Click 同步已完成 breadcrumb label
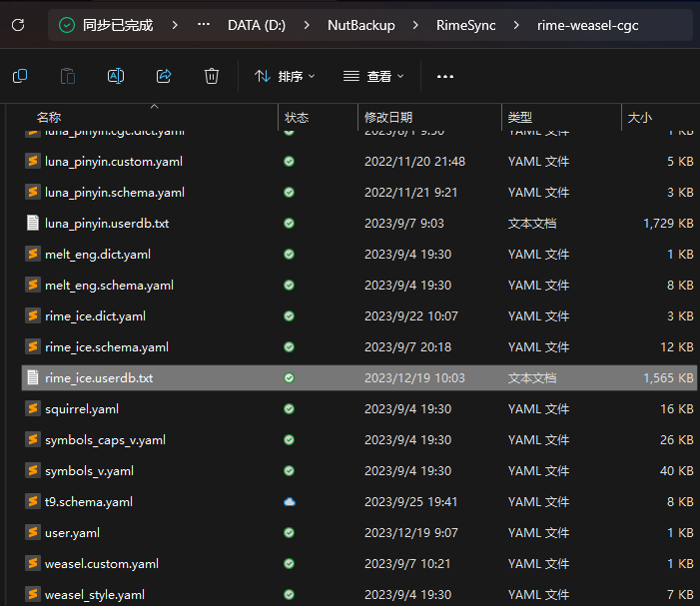The height and width of the screenshot is (606, 700). [118, 25]
